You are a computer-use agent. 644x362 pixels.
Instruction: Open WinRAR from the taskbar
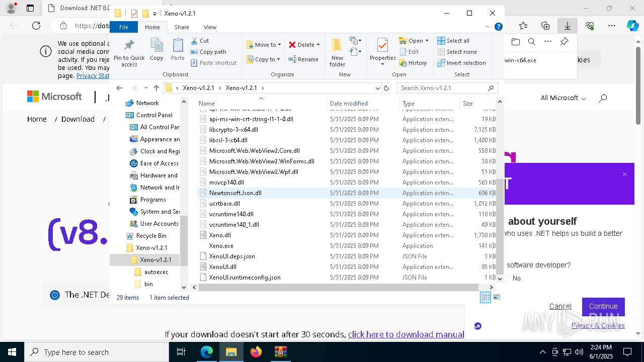coord(280,352)
